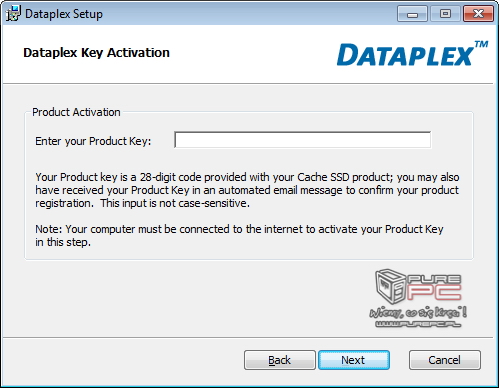Maximize the Dataplex Setup window
The image size is (499, 388).
tap(445, 14)
